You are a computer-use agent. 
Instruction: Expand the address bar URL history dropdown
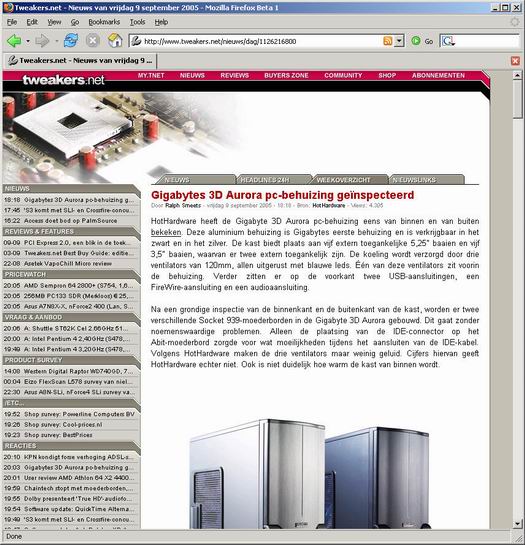pos(399,41)
